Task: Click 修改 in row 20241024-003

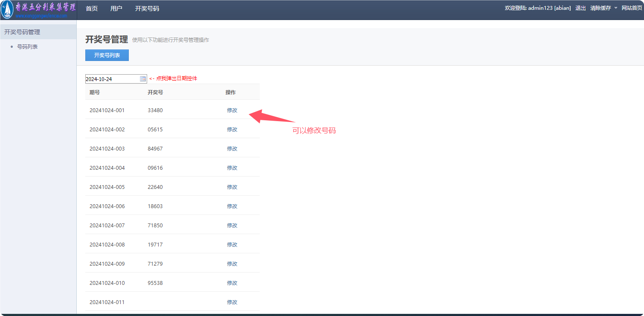Action: pyautogui.click(x=232, y=149)
